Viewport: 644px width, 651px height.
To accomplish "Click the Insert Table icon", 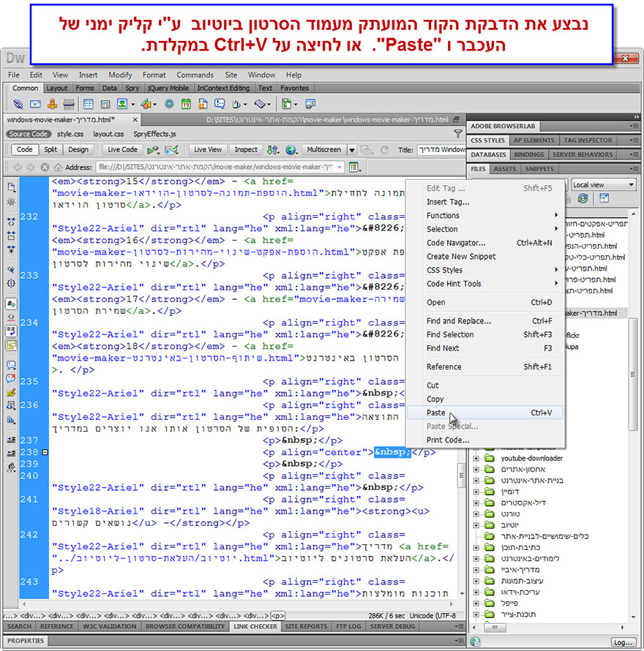I will 88,104.
